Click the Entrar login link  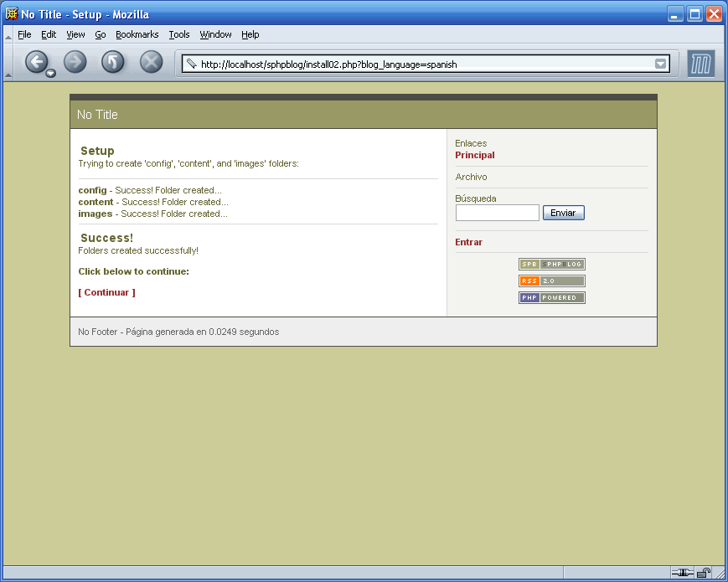(x=467, y=242)
